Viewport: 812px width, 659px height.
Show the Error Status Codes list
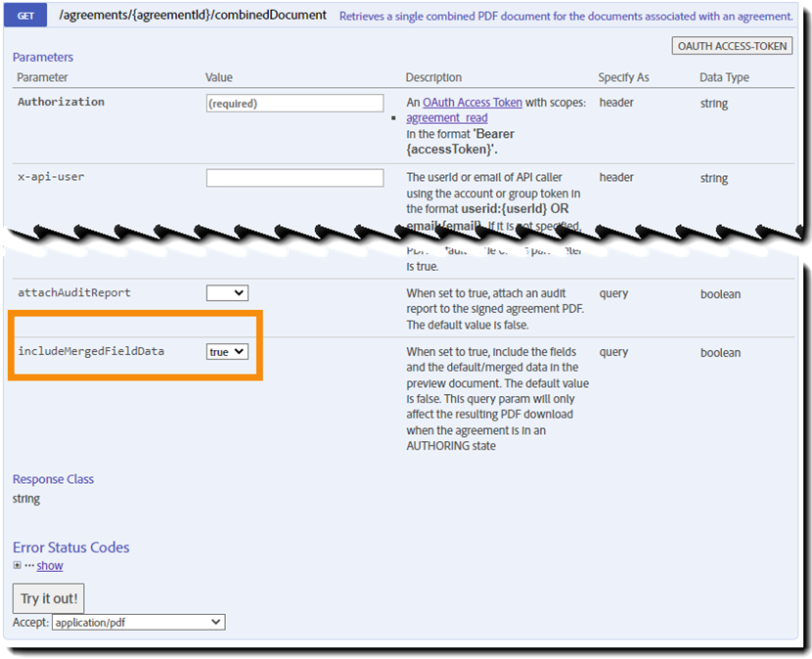click(x=49, y=565)
